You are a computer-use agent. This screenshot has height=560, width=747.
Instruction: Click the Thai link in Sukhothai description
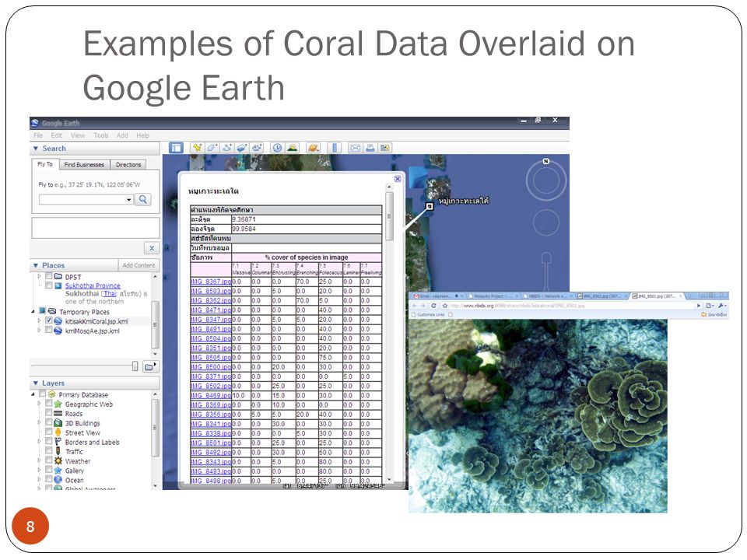pos(110,294)
